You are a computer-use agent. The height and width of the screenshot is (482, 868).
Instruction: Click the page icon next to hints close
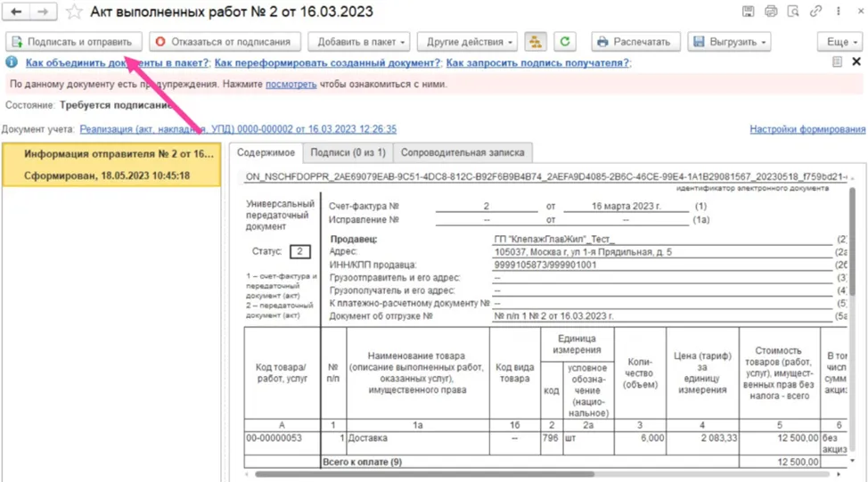coord(837,61)
